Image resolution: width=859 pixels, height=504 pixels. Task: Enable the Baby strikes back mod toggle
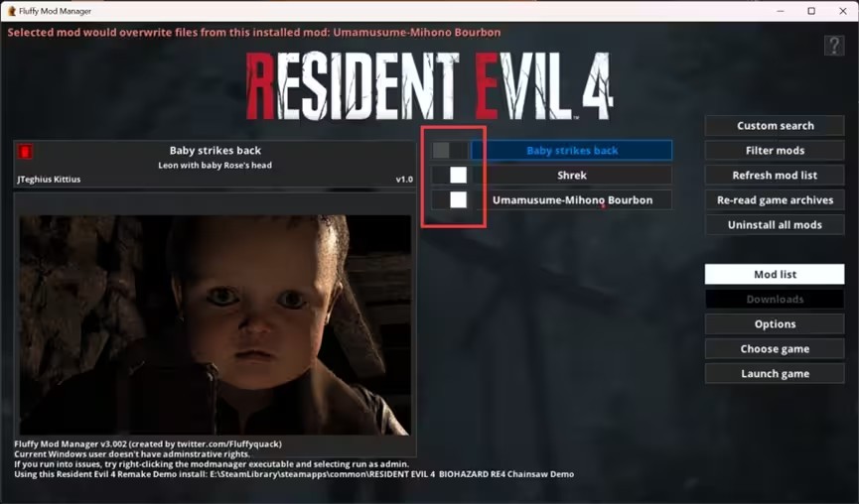click(450, 151)
